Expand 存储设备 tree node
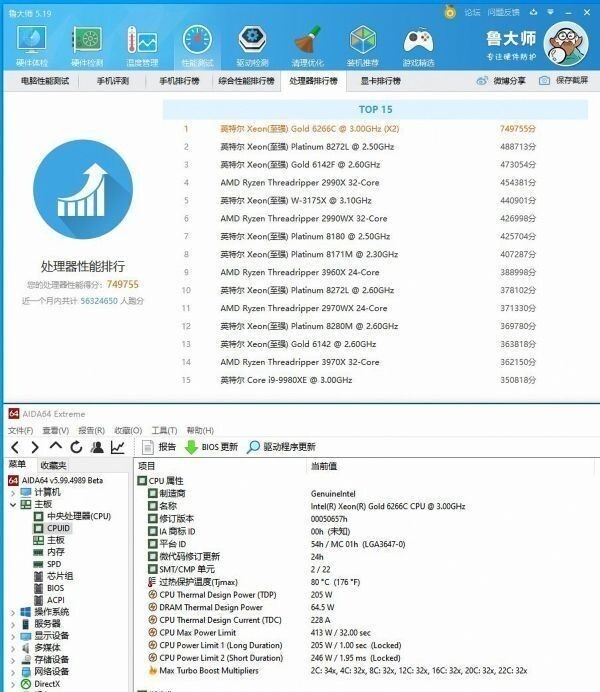The image size is (600, 692). 13,660
